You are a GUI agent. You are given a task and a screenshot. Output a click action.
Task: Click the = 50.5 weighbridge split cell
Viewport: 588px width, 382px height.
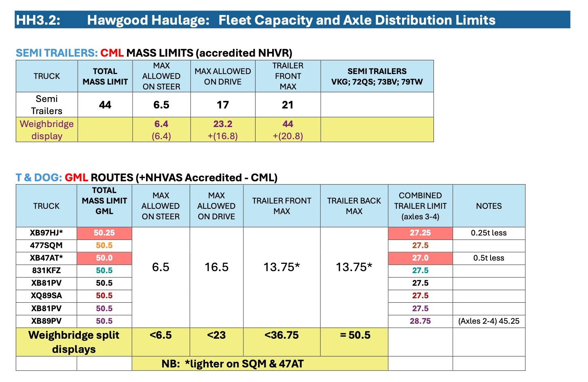(354, 342)
